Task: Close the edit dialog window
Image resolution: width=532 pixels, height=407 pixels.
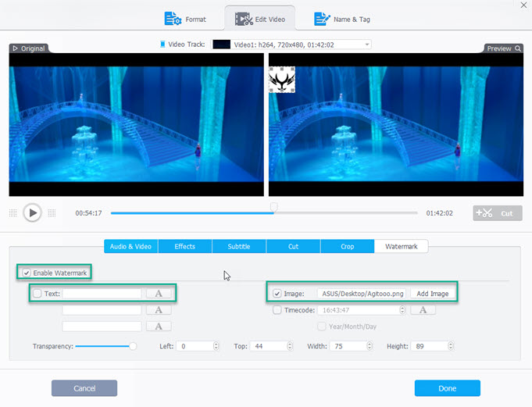Action: pos(523,5)
